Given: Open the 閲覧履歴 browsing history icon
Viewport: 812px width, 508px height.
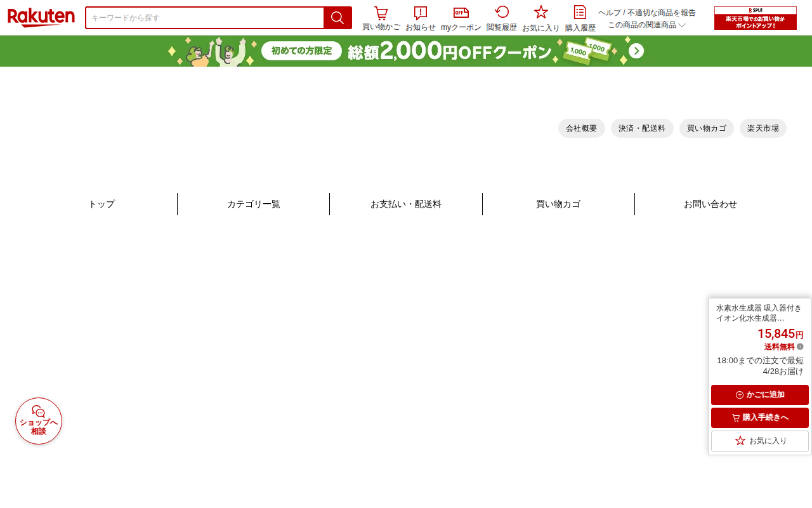Looking at the screenshot, I should point(502,18).
